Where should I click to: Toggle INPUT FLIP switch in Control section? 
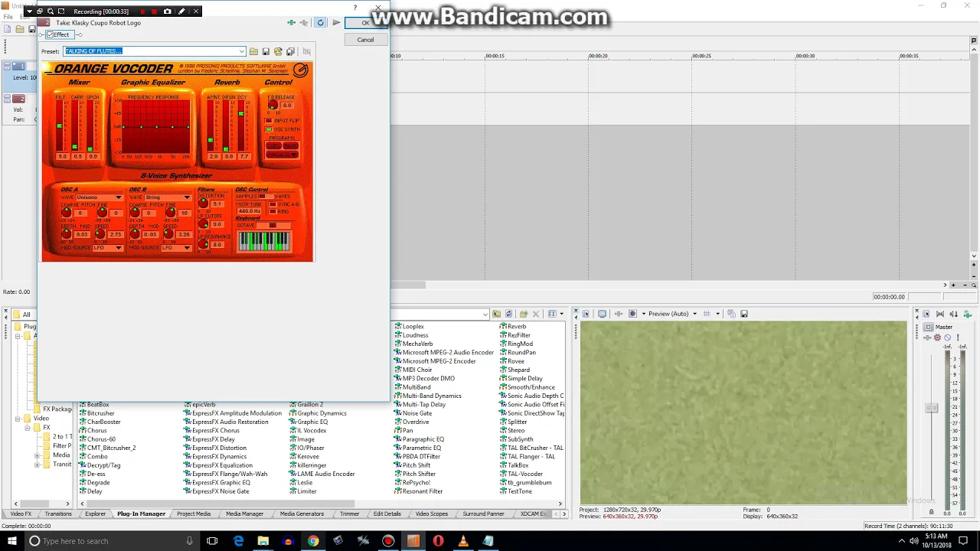[x=269, y=121]
